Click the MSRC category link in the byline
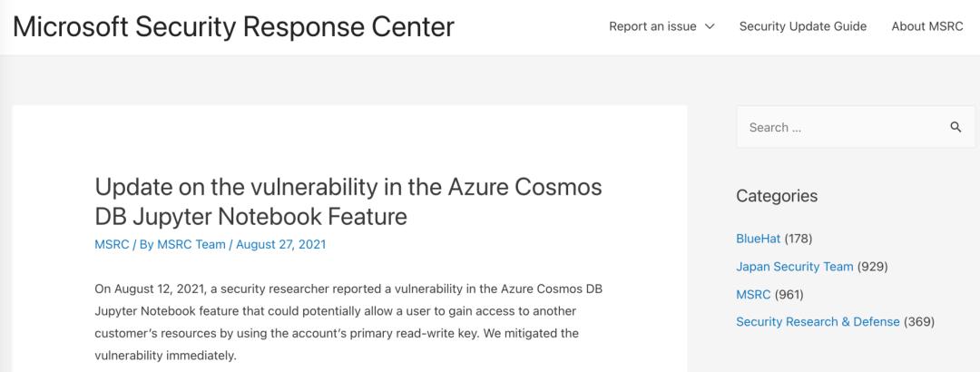The width and height of the screenshot is (980, 372). (x=112, y=244)
